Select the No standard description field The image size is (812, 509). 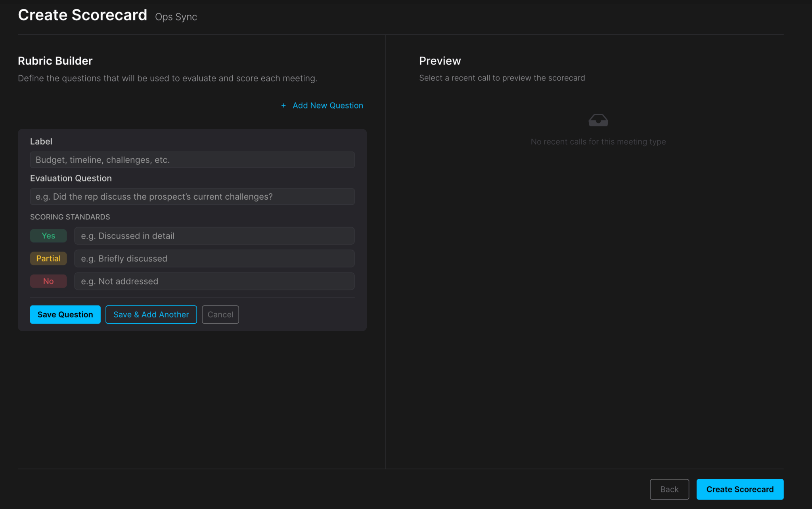click(x=214, y=281)
